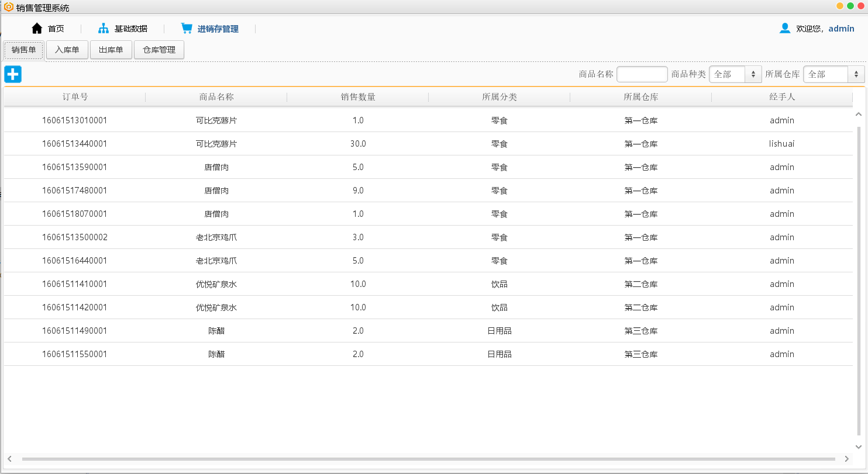Viewport: 868px width, 474px height.
Task: Click 日用品 in order 16061511550001 row
Action: click(500, 354)
